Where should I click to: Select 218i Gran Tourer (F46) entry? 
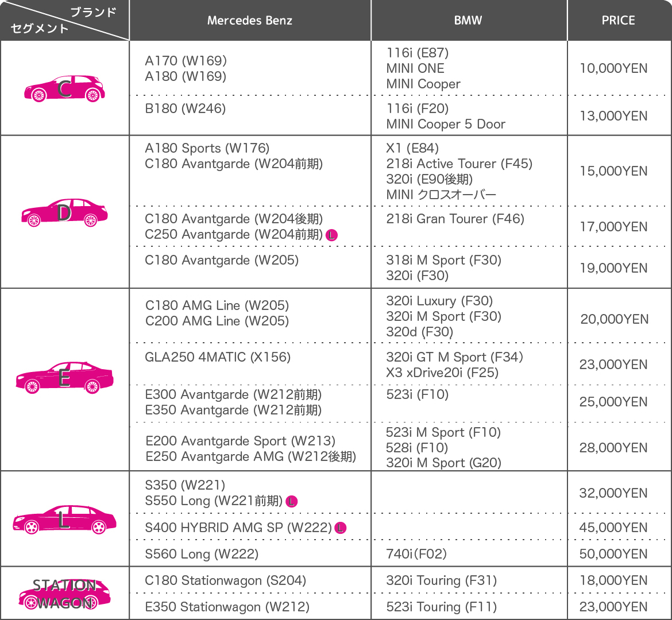[x=455, y=219]
